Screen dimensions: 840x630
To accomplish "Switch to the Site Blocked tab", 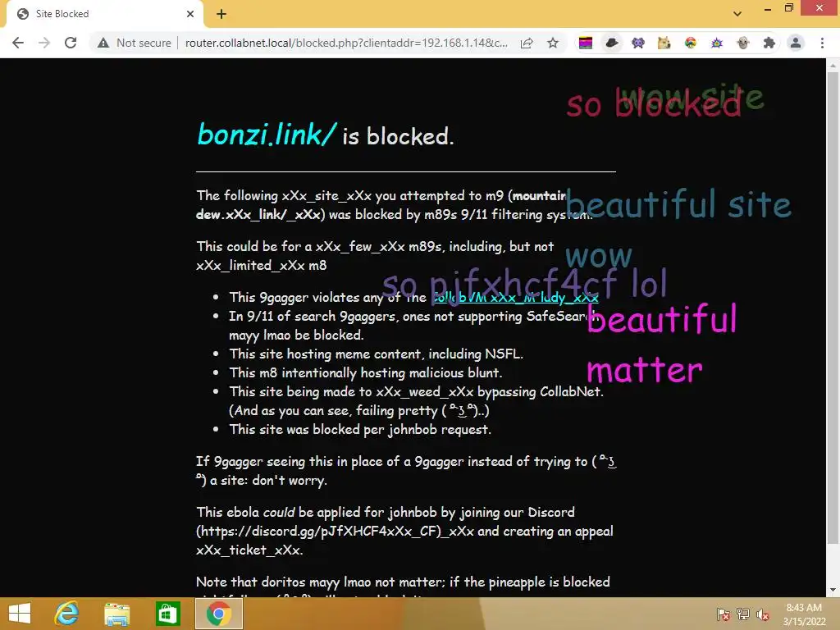I will tap(104, 14).
